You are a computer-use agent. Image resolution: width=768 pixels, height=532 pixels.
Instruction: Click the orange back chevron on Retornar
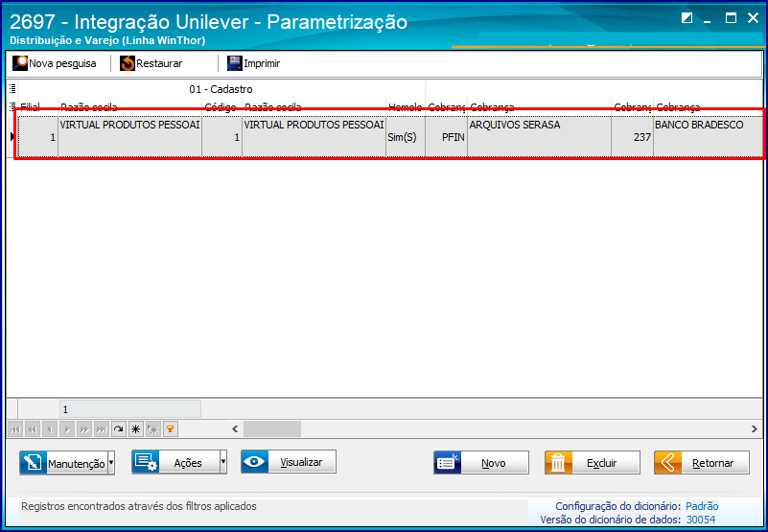[x=667, y=462]
